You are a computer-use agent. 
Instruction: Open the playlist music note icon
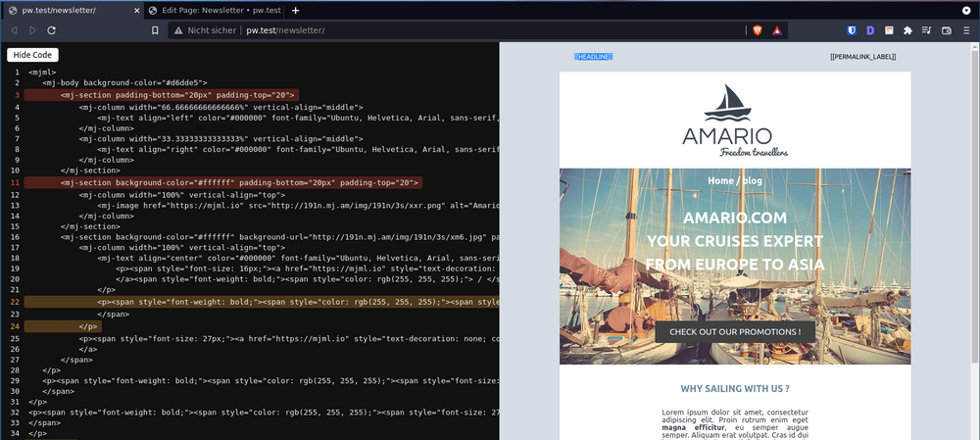tap(926, 30)
